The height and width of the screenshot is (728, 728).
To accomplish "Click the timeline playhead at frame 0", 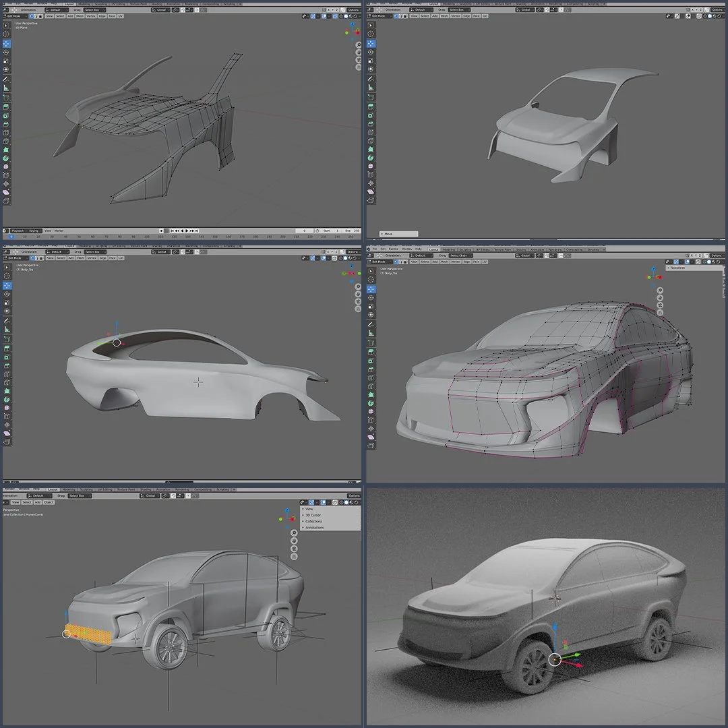I will click(11, 237).
